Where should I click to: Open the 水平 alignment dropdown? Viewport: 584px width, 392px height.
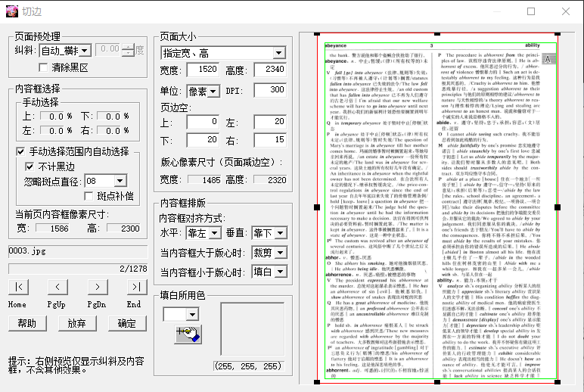click(x=215, y=233)
